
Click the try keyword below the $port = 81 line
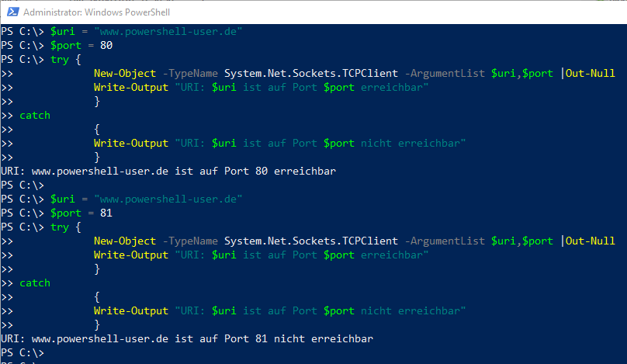click(60, 227)
